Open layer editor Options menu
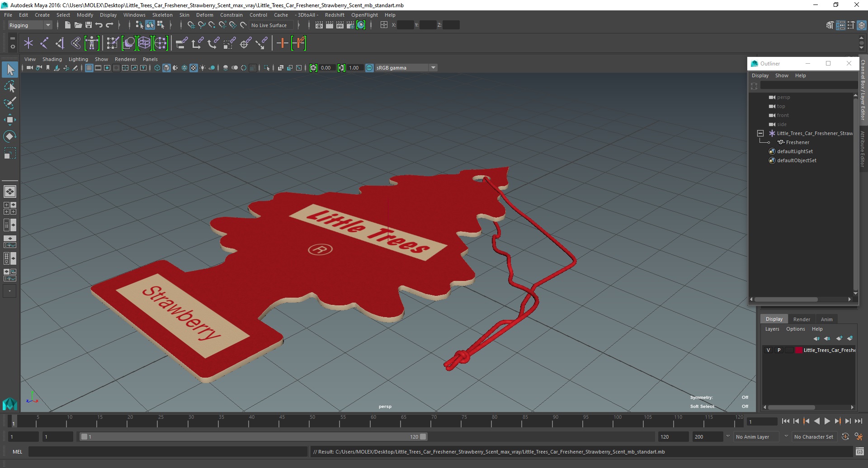The height and width of the screenshot is (468, 868). (795, 329)
